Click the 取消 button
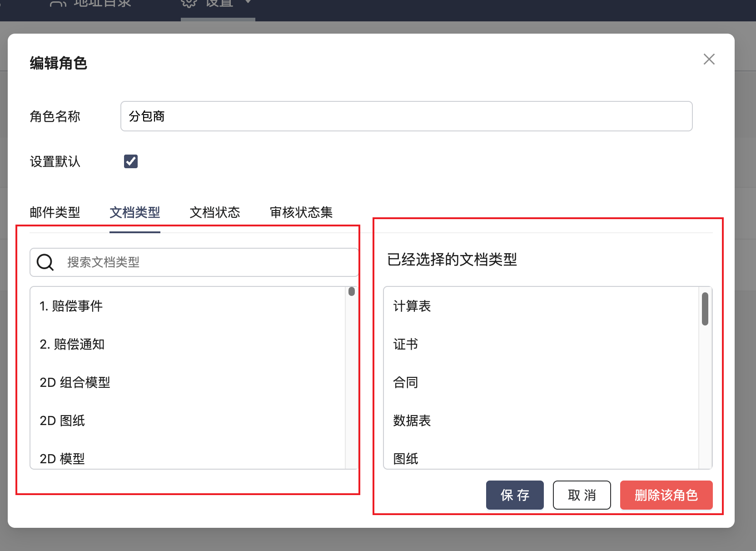This screenshot has width=756, height=551. click(582, 495)
